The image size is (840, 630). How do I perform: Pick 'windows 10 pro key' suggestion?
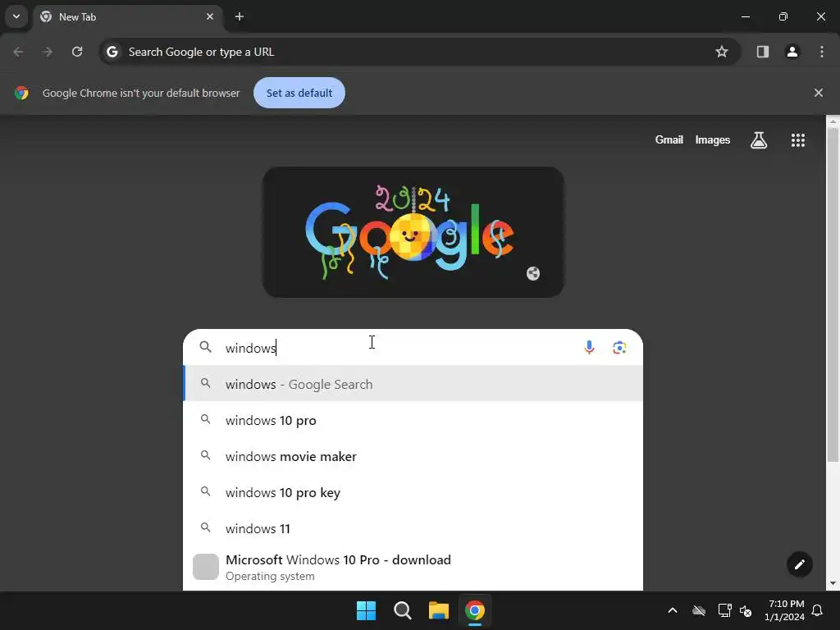click(413, 492)
